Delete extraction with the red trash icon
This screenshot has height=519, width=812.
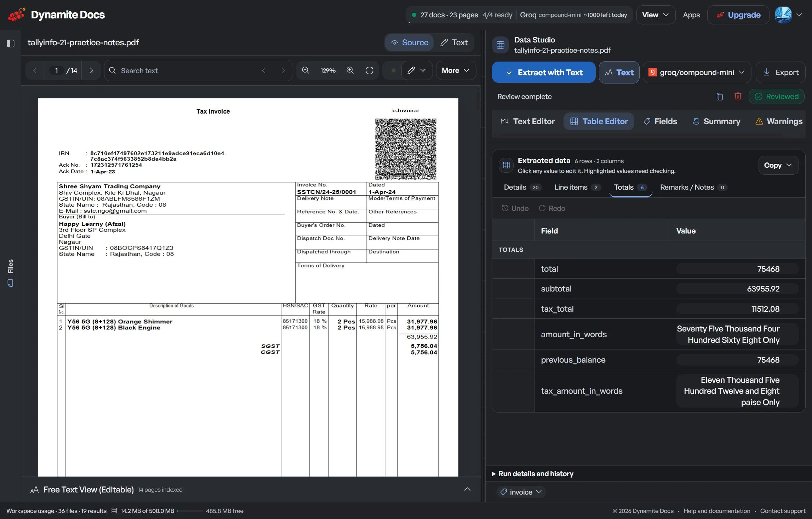pos(738,97)
